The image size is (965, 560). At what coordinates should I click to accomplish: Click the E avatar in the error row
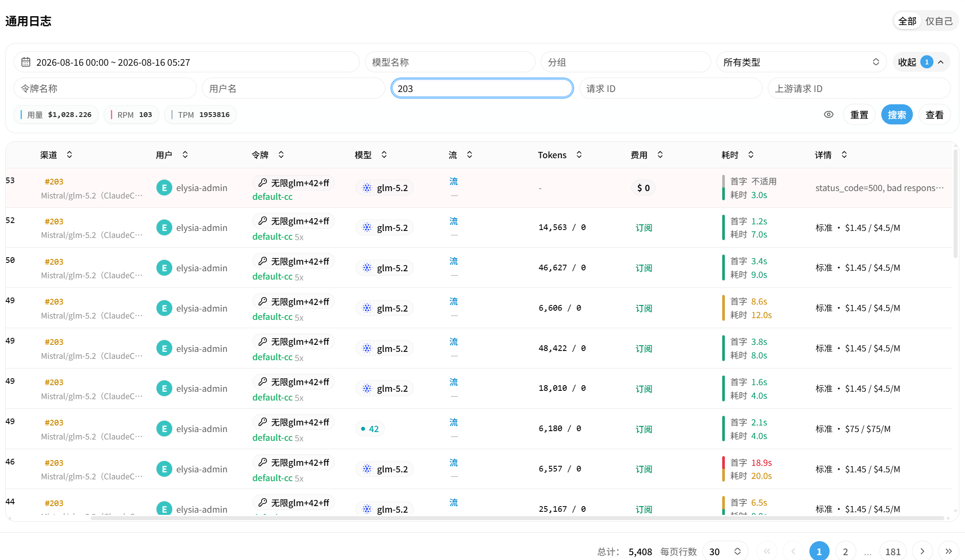(x=164, y=188)
